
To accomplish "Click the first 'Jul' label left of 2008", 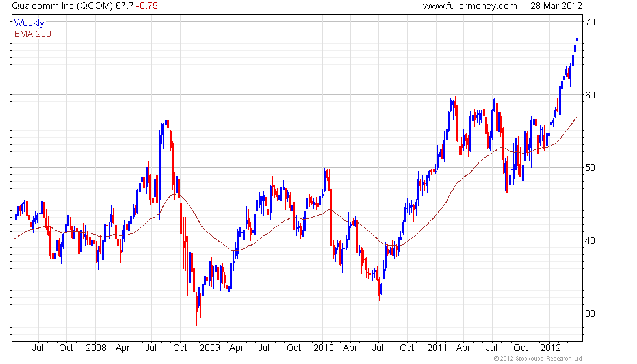I will [x=38, y=348].
